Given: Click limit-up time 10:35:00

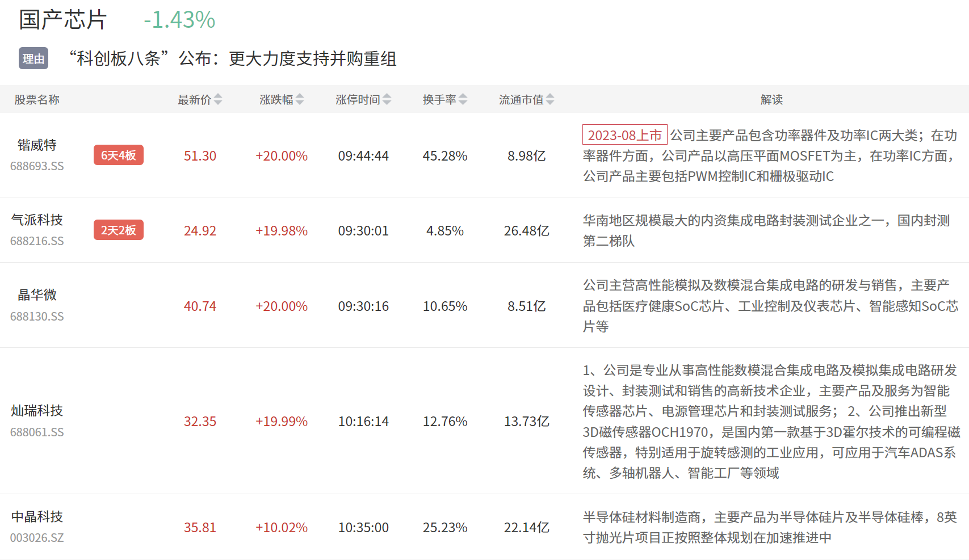Looking at the screenshot, I should click(363, 528).
